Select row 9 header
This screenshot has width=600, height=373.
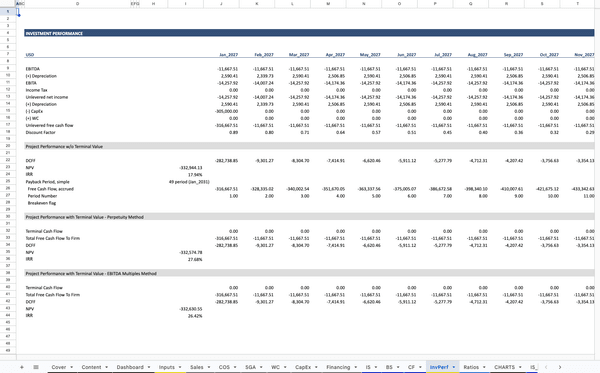point(8,68)
